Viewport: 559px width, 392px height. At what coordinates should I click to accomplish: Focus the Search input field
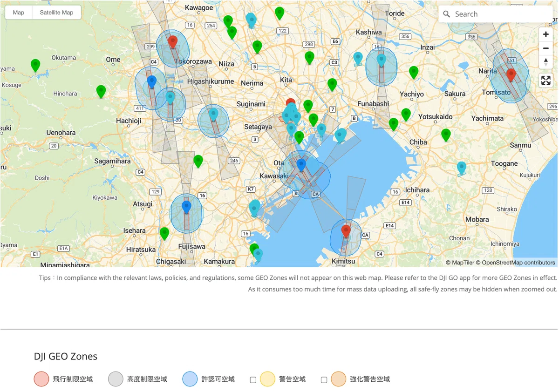click(x=496, y=14)
